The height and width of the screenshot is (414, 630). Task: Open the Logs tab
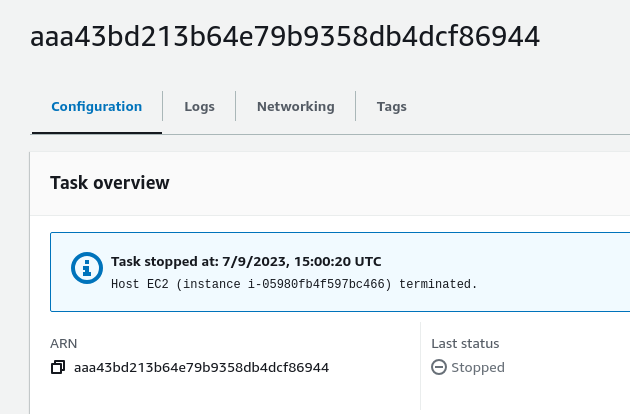[199, 107]
